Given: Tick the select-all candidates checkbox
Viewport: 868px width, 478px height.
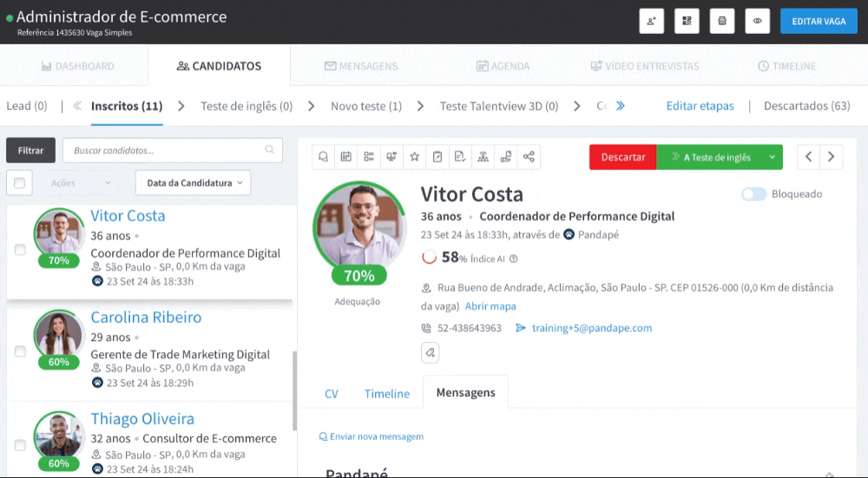Looking at the screenshot, I should pyautogui.click(x=19, y=183).
